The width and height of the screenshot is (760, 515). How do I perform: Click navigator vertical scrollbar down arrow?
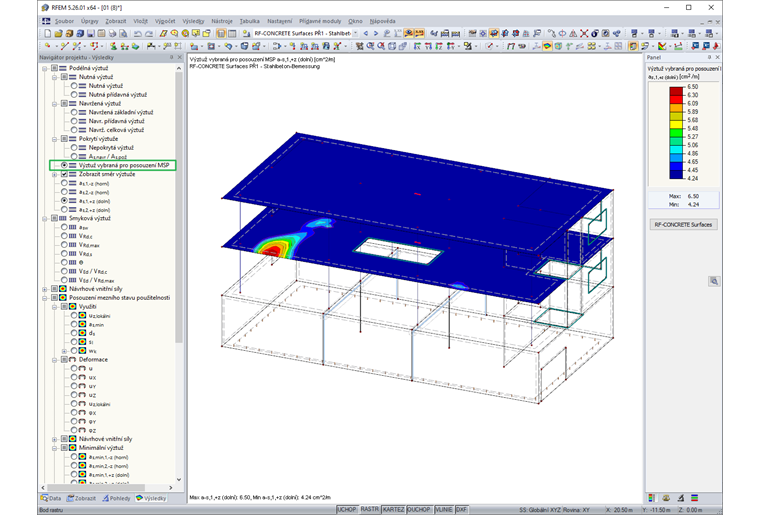[179, 479]
